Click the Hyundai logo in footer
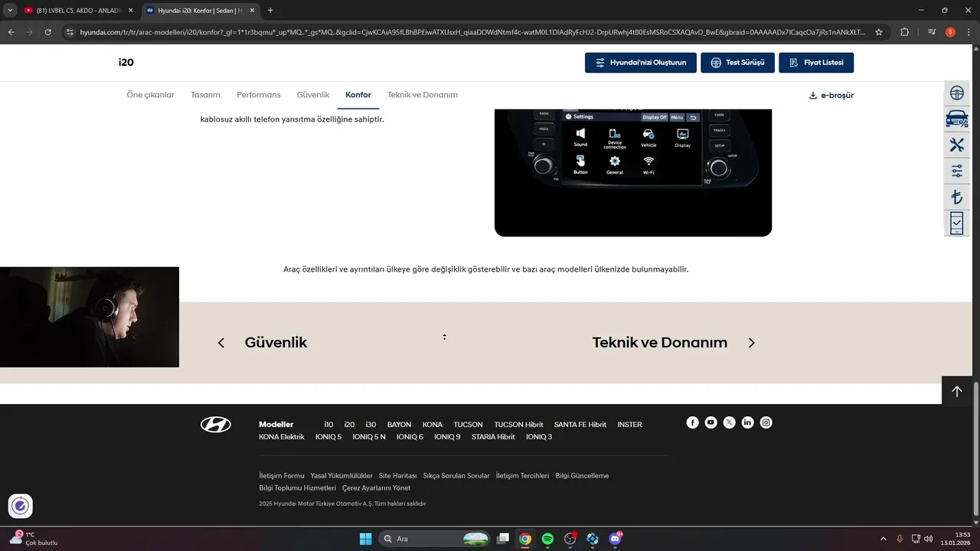980x551 pixels. [216, 425]
